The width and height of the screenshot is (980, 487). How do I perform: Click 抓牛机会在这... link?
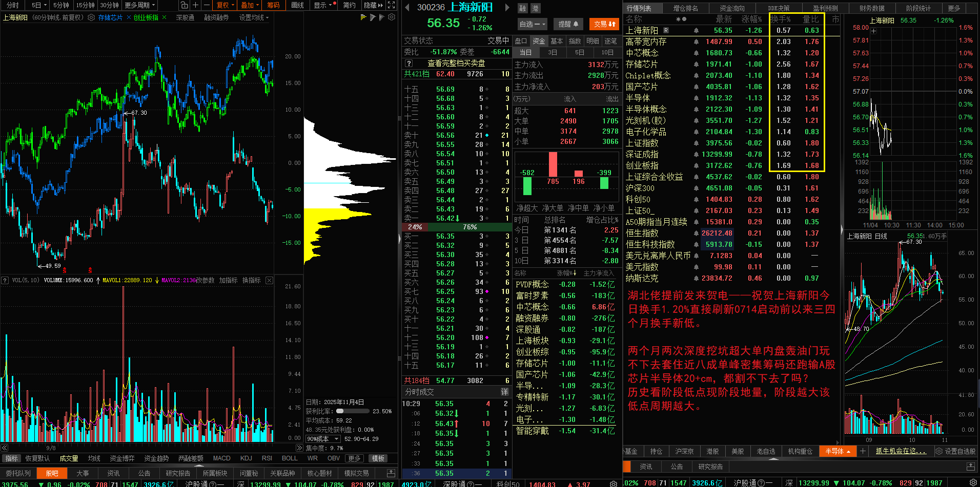tap(901, 451)
